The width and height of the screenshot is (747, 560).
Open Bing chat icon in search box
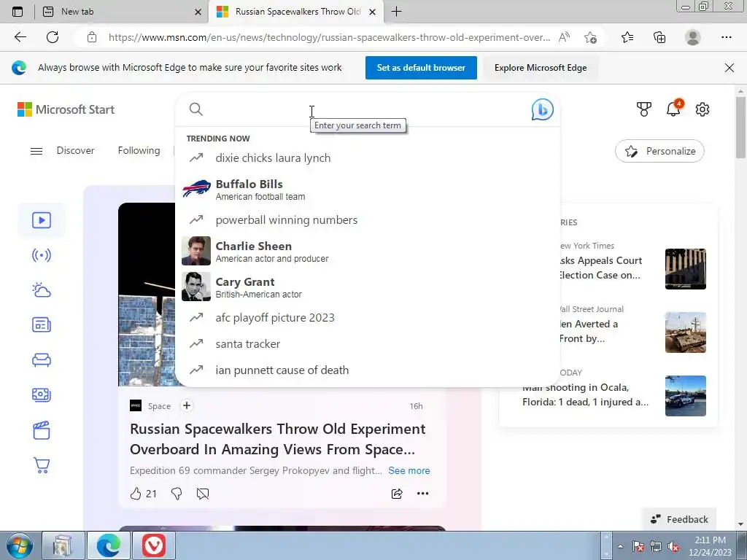pos(542,109)
